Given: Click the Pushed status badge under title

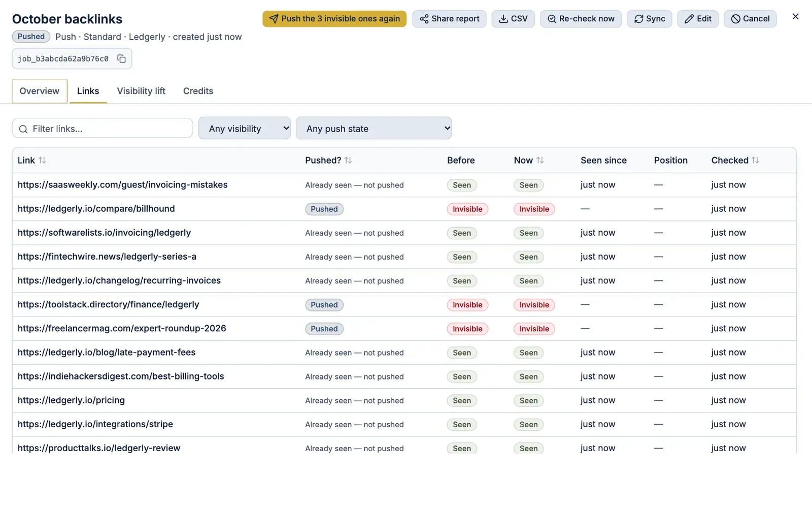Looking at the screenshot, I should (x=31, y=37).
